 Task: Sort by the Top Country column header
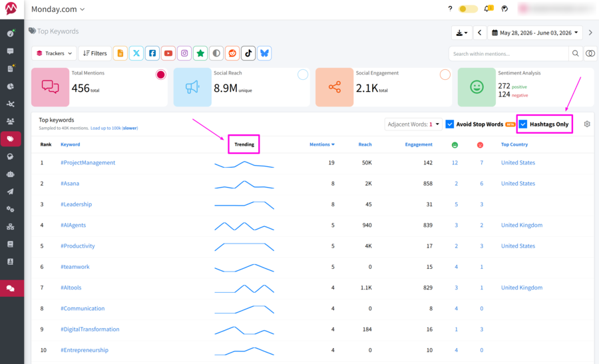tap(514, 144)
